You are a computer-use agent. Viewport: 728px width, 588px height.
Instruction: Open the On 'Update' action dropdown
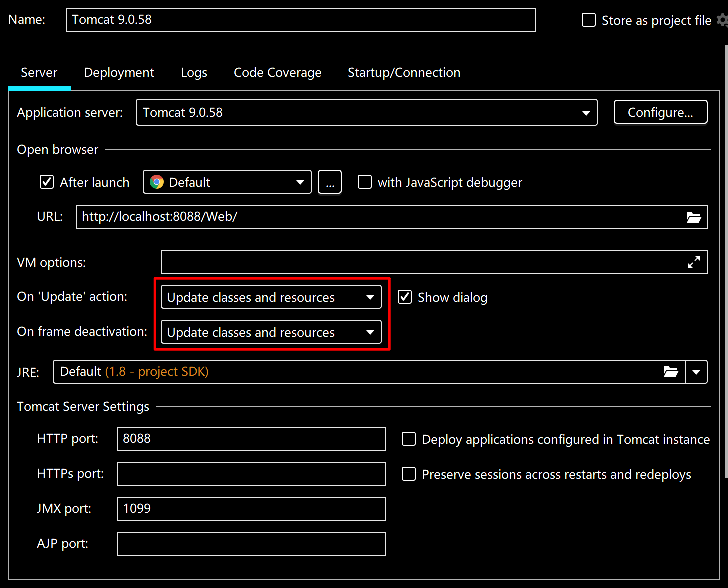pos(271,297)
